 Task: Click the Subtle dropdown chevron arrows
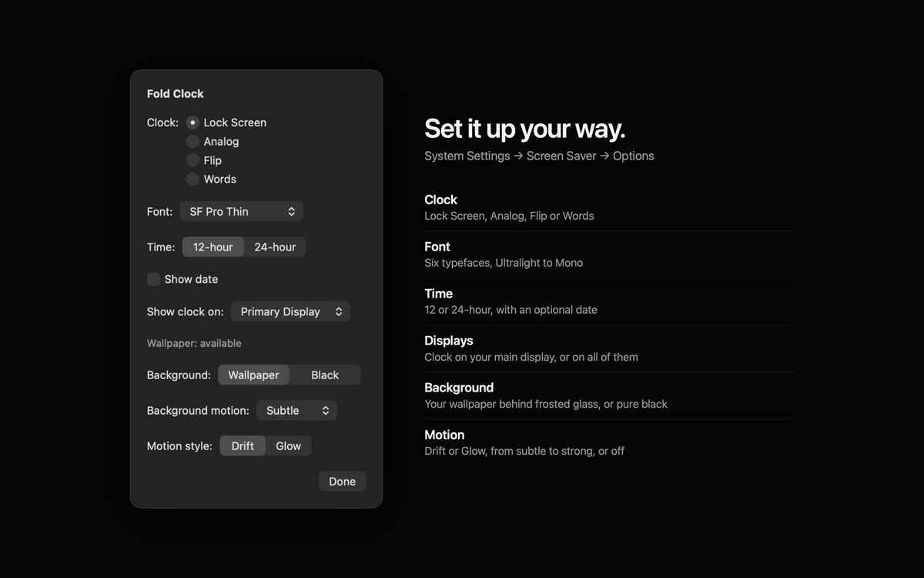coord(325,411)
